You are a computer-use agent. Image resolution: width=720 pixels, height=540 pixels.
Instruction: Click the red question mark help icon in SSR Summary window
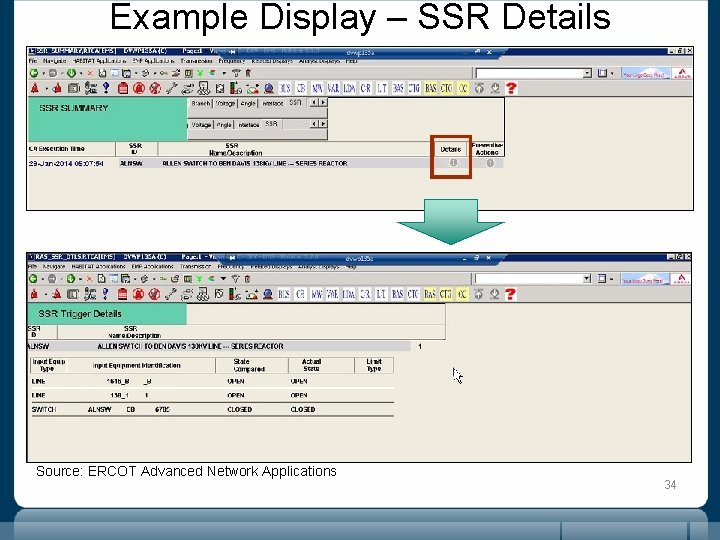pos(511,88)
